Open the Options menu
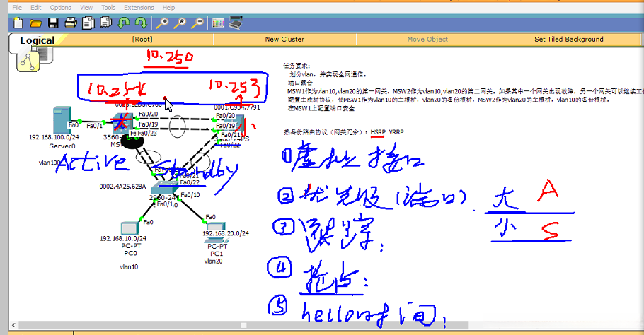644x335 pixels. 60,7
